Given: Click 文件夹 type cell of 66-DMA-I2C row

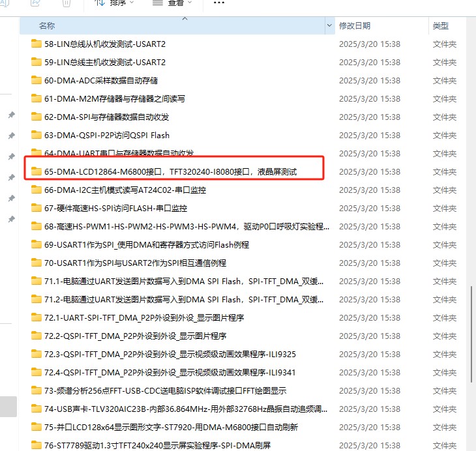Looking at the screenshot, I should [x=445, y=190].
